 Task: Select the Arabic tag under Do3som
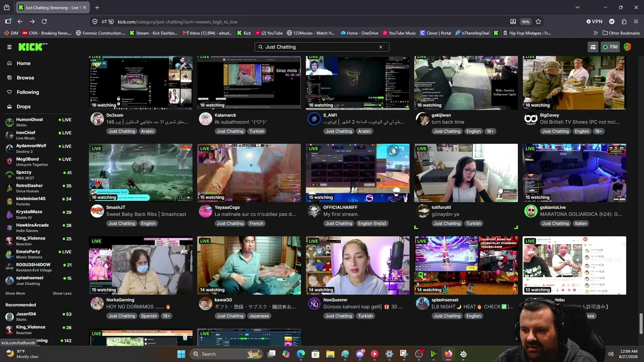[x=147, y=131]
